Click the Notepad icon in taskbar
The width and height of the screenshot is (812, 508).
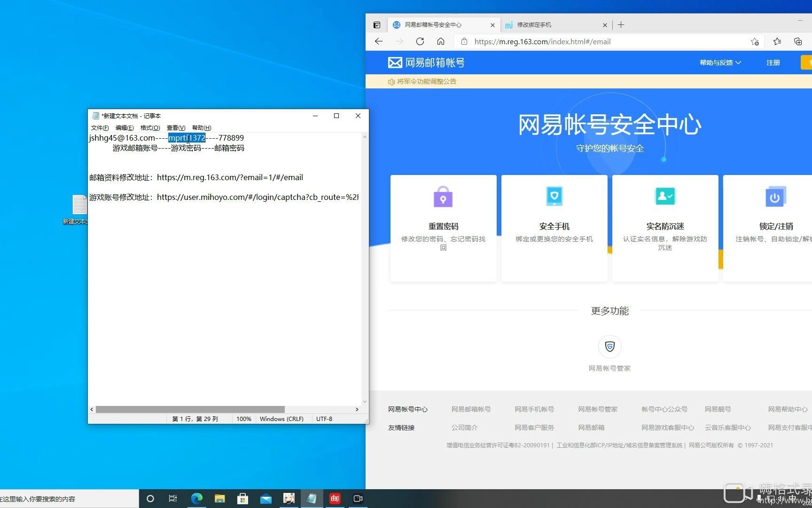click(312, 499)
